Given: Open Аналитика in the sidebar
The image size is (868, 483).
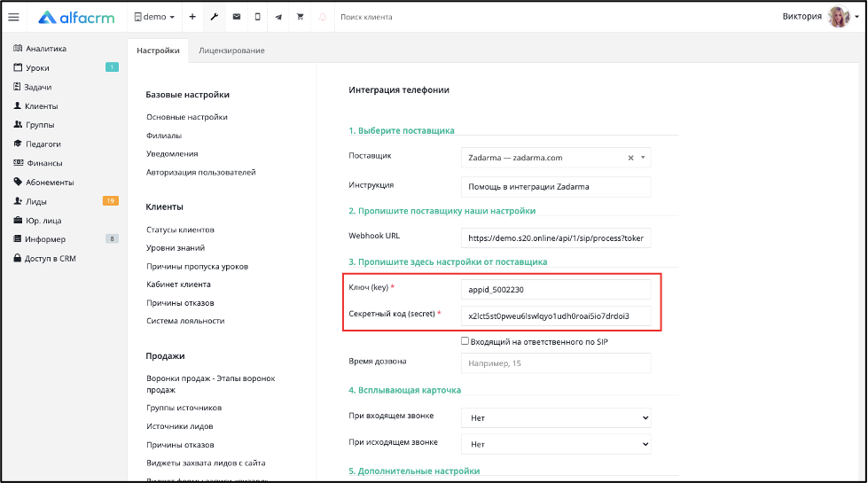Looking at the screenshot, I should point(40,49).
